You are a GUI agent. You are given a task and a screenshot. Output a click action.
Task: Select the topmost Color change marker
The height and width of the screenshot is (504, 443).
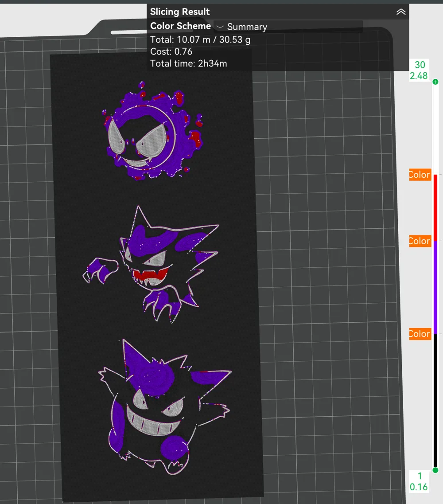click(419, 175)
